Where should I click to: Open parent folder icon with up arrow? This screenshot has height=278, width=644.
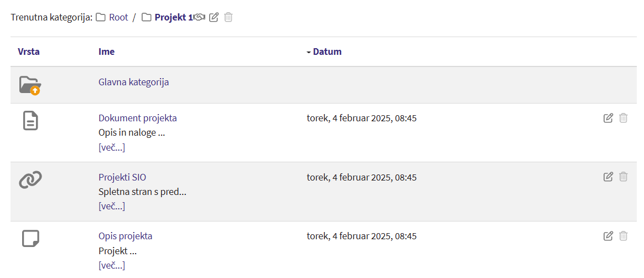pyautogui.click(x=30, y=85)
